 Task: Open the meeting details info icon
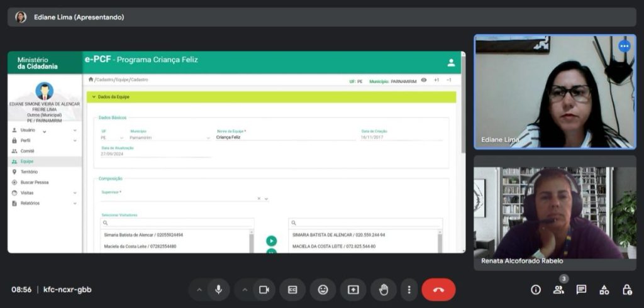pos(536,290)
